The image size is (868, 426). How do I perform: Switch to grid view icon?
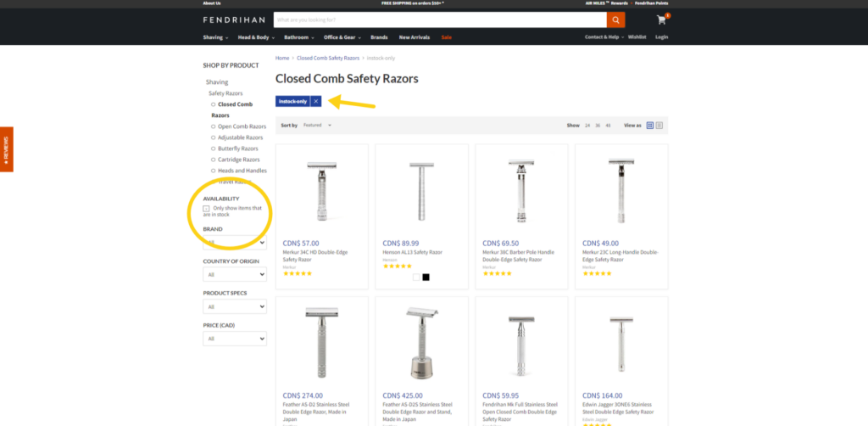click(x=650, y=126)
